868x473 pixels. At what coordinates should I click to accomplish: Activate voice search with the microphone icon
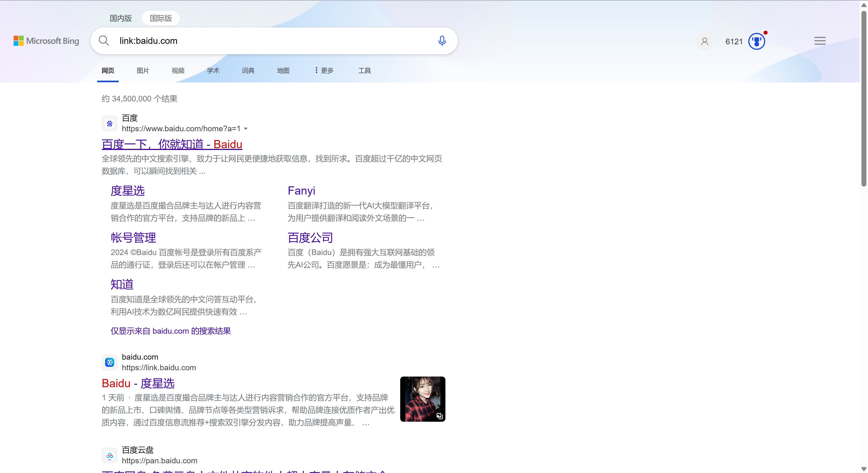(442, 41)
